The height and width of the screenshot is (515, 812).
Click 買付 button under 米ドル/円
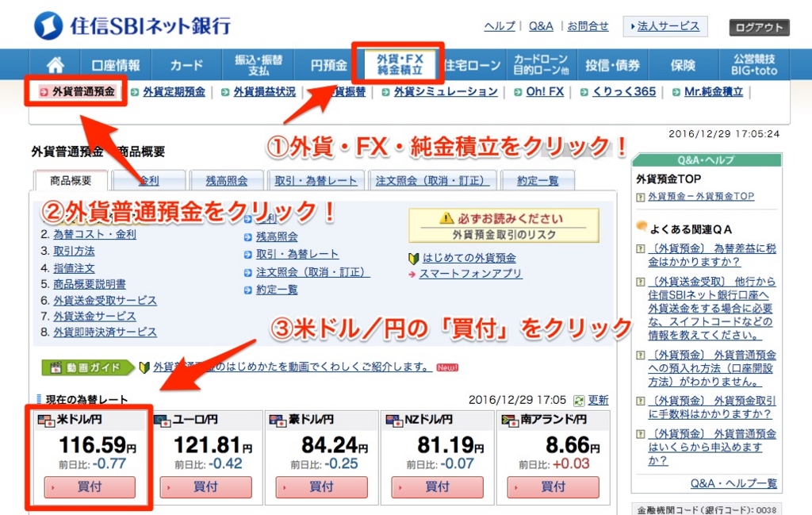90,487
